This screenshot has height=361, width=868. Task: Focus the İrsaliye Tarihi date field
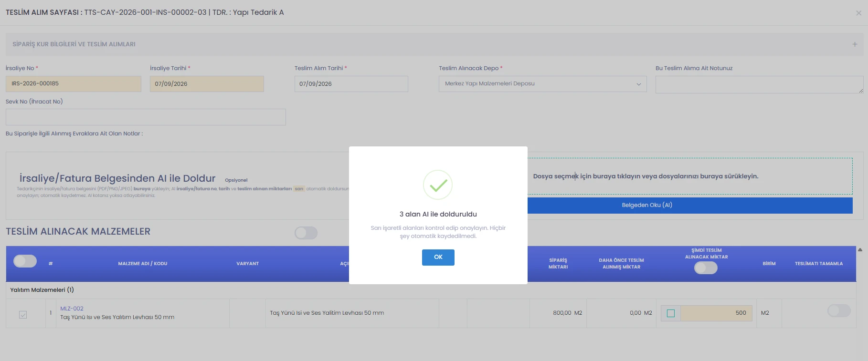(207, 84)
